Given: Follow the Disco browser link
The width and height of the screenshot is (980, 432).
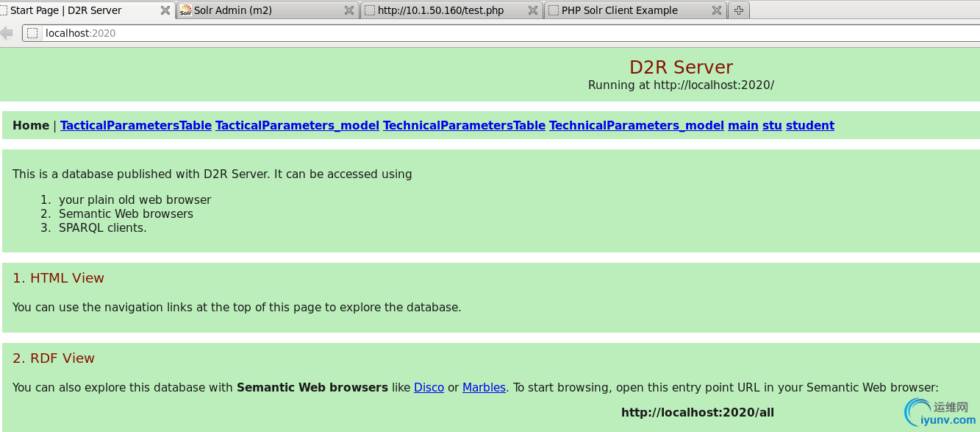Looking at the screenshot, I should [429, 387].
